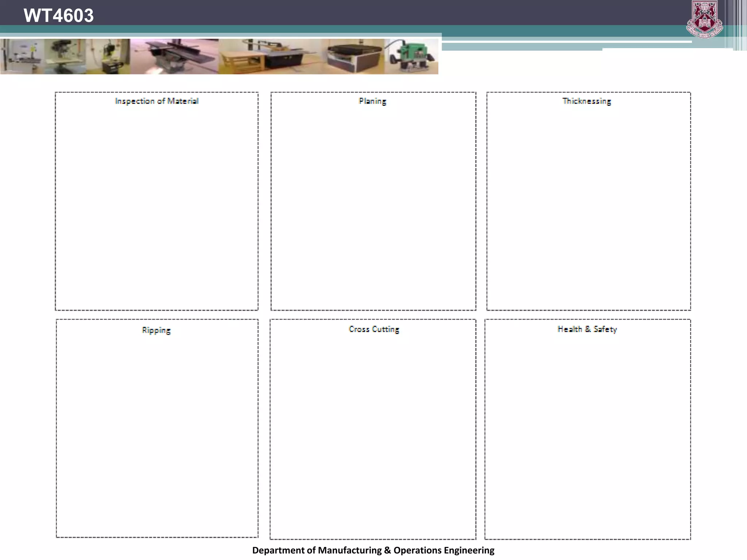Select the Ripping heading text
This screenshot has height=560, width=747.
coord(156,330)
